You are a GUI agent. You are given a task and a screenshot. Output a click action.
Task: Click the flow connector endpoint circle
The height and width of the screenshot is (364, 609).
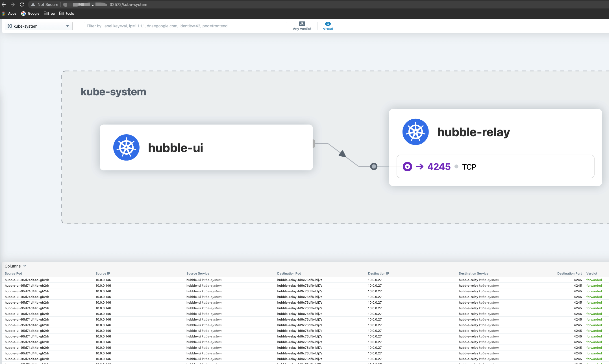click(374, 166)
